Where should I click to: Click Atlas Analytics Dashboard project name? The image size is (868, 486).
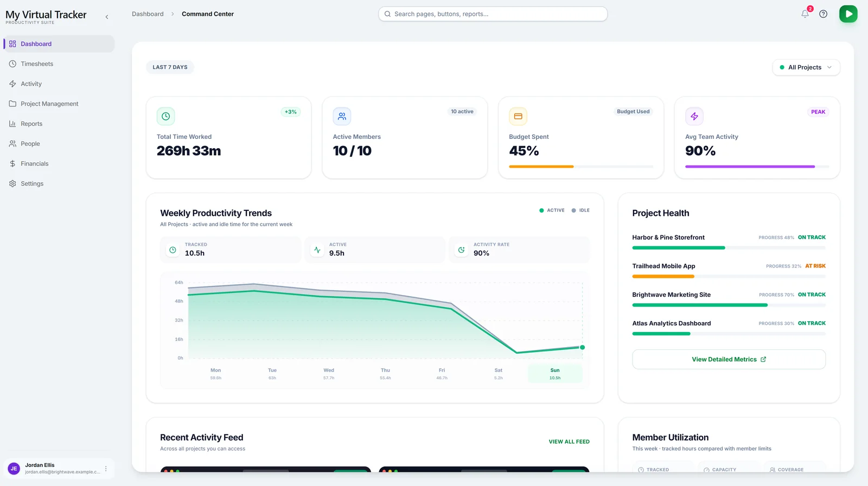tap(672, 324)
